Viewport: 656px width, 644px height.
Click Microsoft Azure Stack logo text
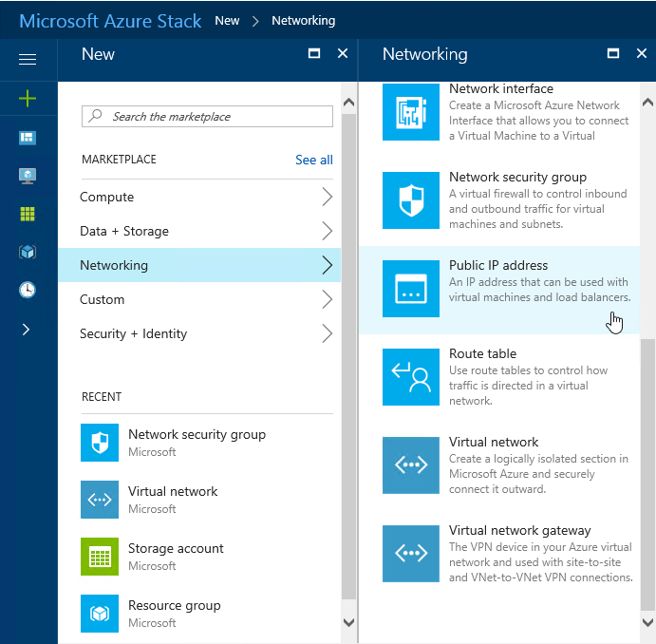click(x=110, y=21)
